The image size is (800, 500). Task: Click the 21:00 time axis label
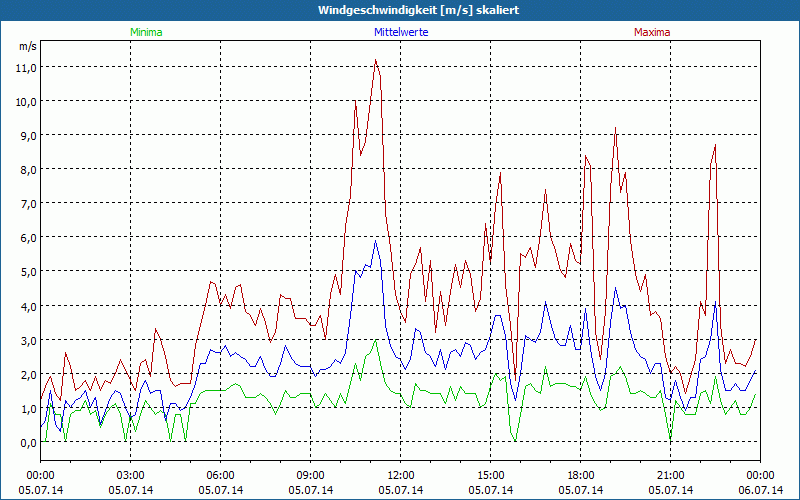coord(670,476)
